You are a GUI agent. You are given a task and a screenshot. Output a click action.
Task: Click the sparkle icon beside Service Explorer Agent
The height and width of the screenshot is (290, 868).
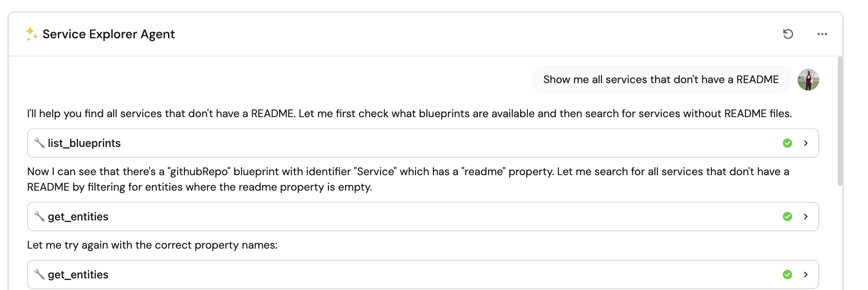pos(31,34)
